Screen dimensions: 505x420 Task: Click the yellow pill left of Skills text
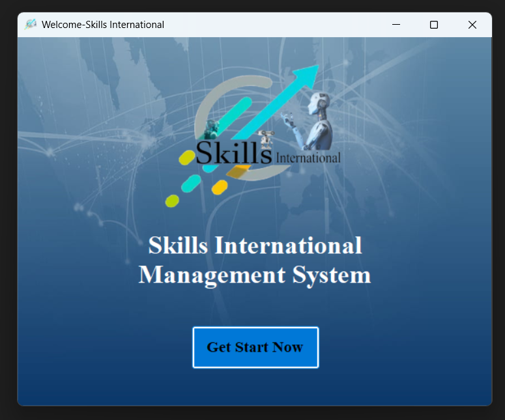pyautogui.click(x=186, y=158)
